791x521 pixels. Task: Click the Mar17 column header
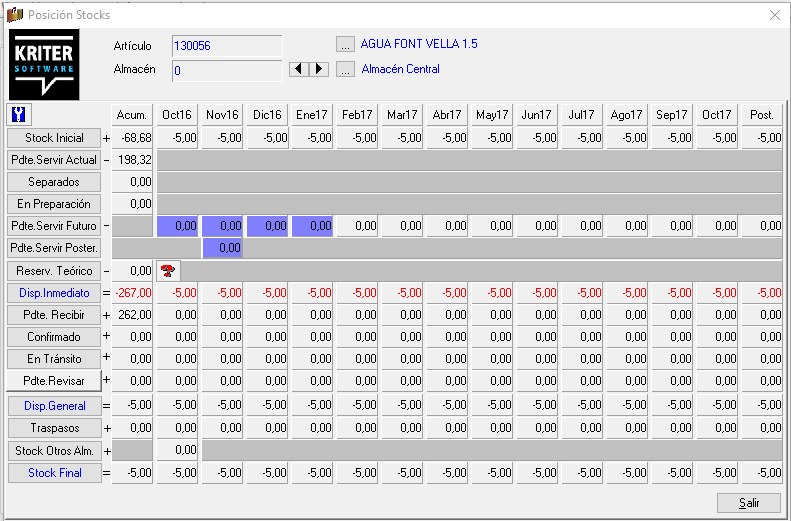click(402, 115)
